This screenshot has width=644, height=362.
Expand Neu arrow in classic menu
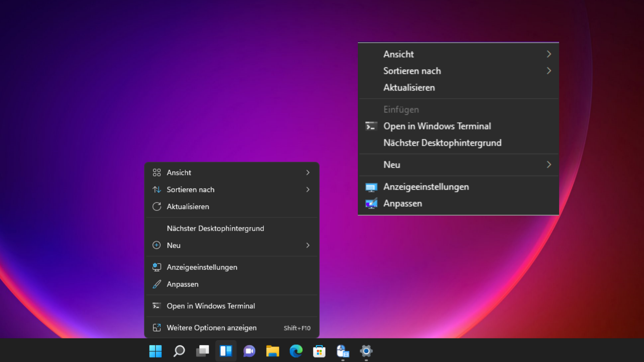coord(549,164)
